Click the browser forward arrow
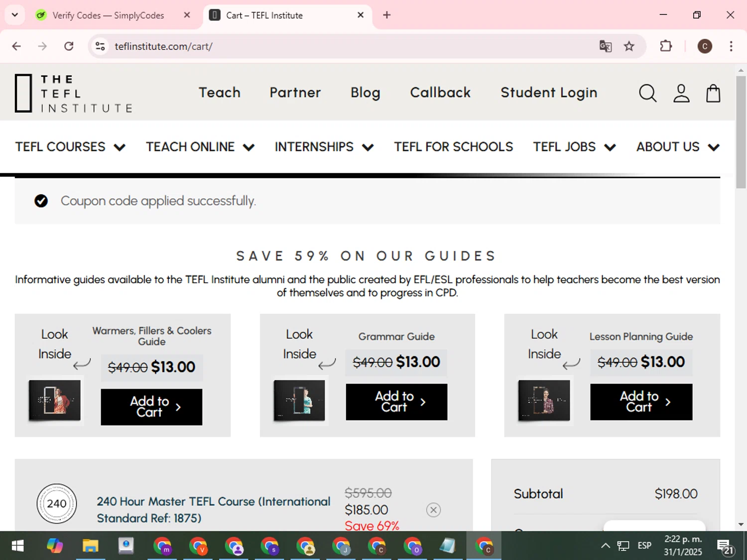The width and height of the screenshot is (747, 560). tap(42, 46)
